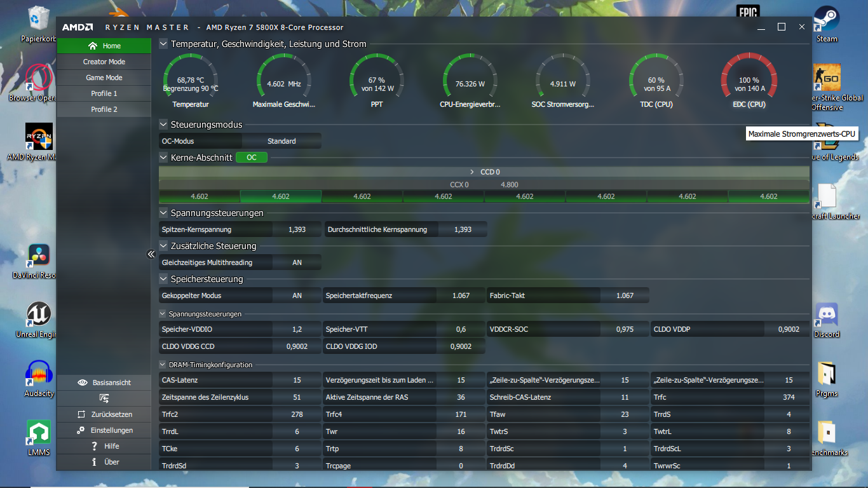
Task: Click Speicher-VTT value 0,6
Action: pos(461,329)
